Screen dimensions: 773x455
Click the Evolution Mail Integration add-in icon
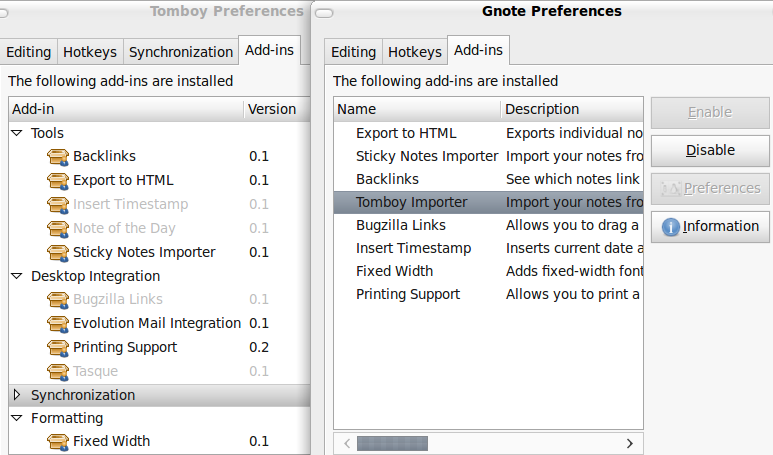click(58, 324)
